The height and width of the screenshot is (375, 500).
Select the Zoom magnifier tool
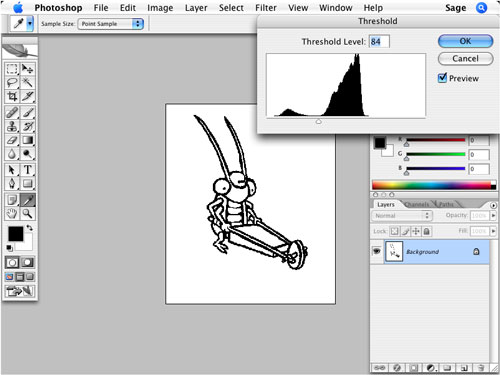tap(27, 213)
